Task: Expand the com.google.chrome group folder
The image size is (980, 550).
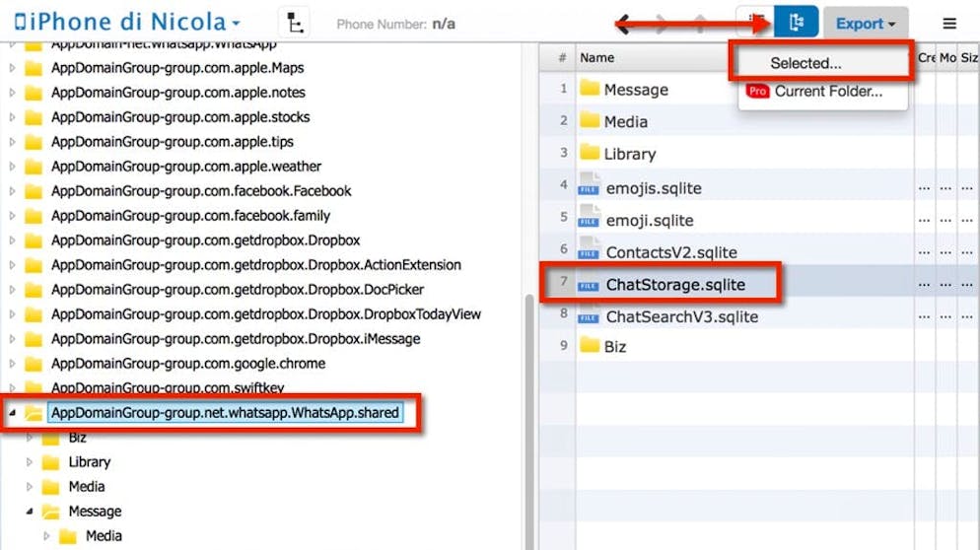Action: [13, 363]
